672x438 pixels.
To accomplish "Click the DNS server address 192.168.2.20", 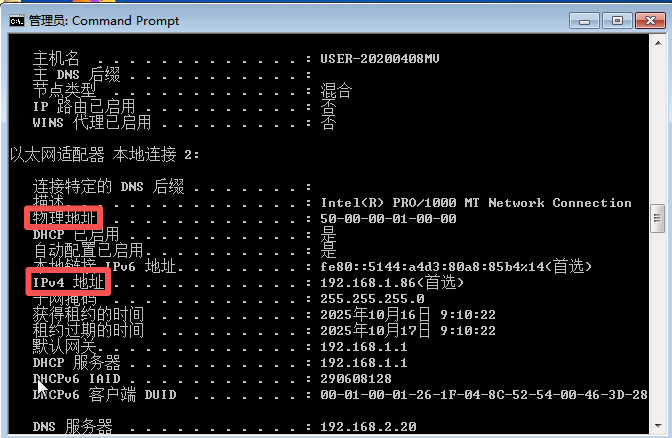I will tap(368, 427).
